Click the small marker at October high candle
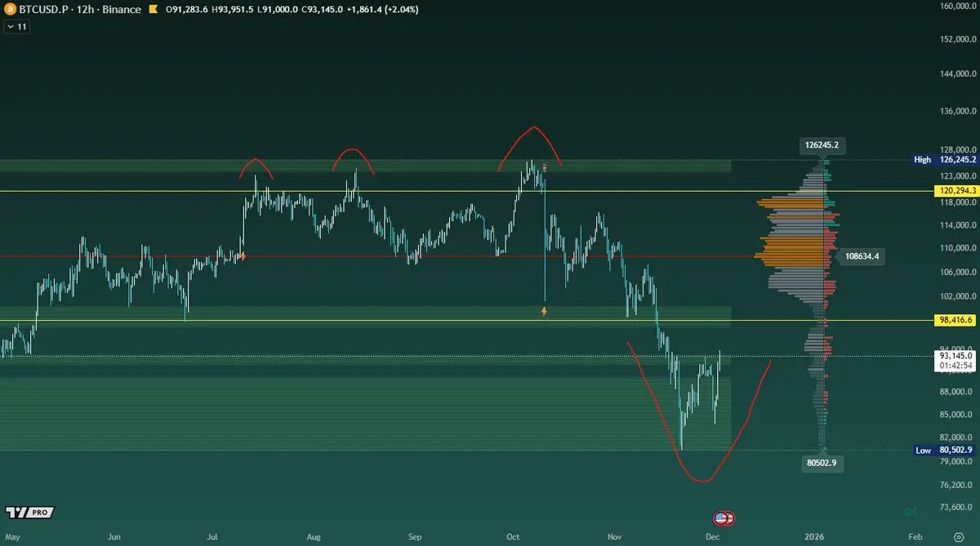The height and width of the screenshot is (546, 980). (544, 167)
